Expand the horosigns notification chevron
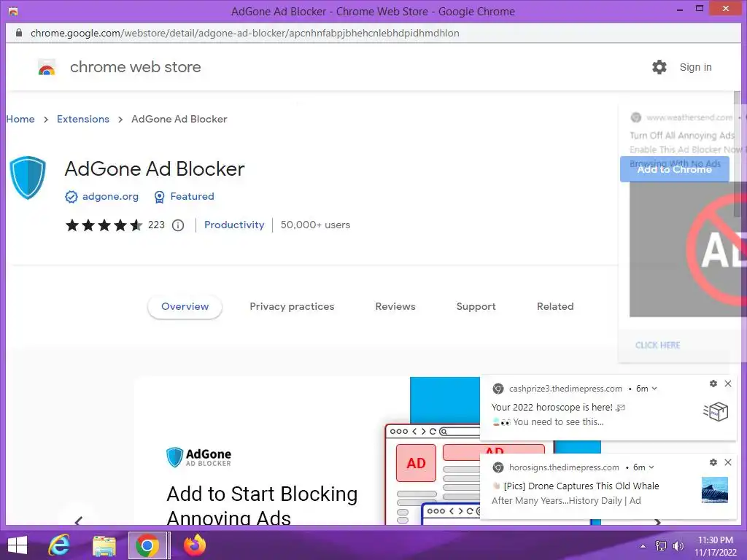Screen dimensions: 747x560 tap(651, 467)
